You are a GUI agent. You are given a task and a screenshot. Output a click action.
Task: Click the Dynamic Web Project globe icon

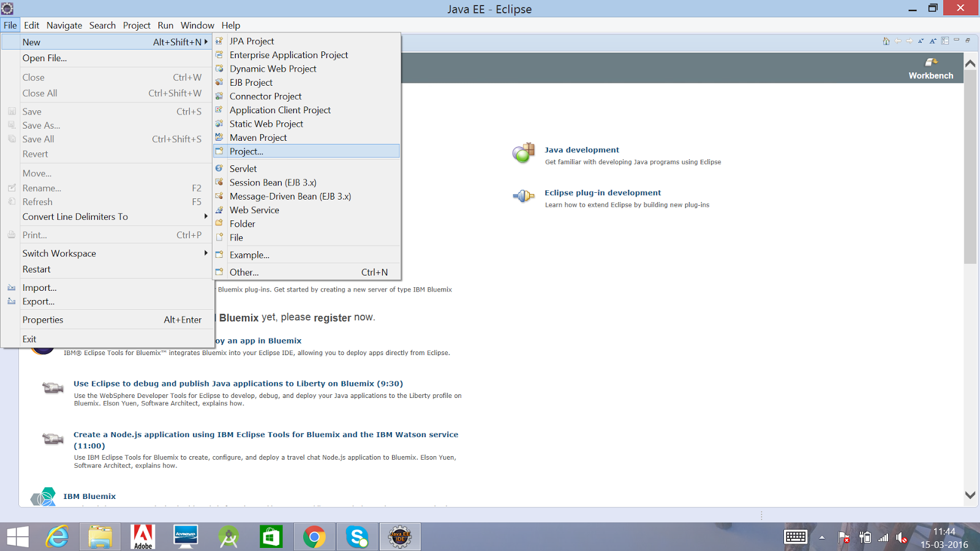click(x=219, y=69)
